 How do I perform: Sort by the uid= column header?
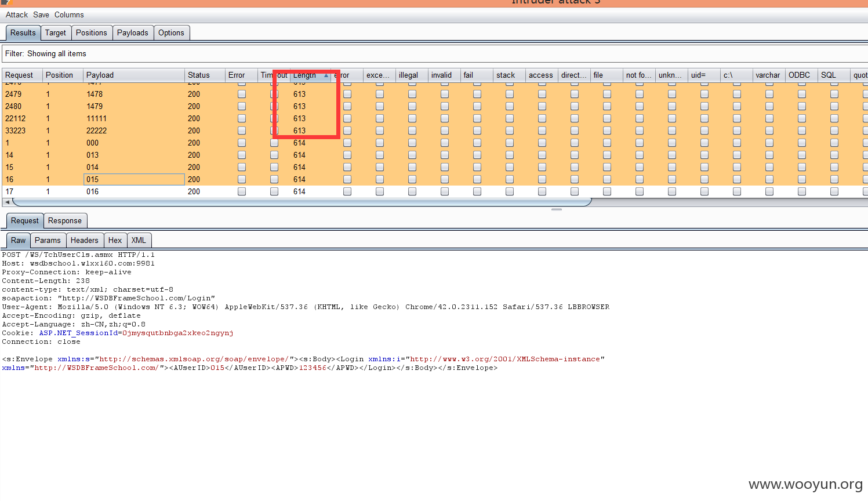coord(704,75)
